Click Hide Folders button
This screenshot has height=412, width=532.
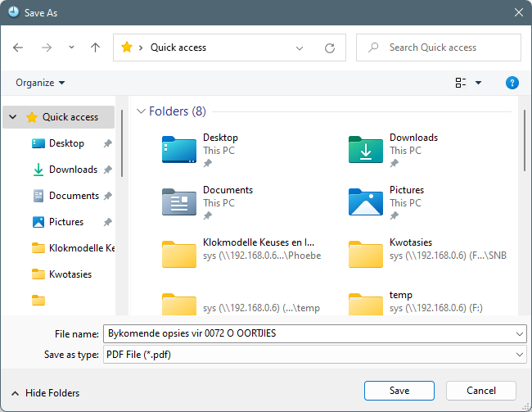[46, 393]
